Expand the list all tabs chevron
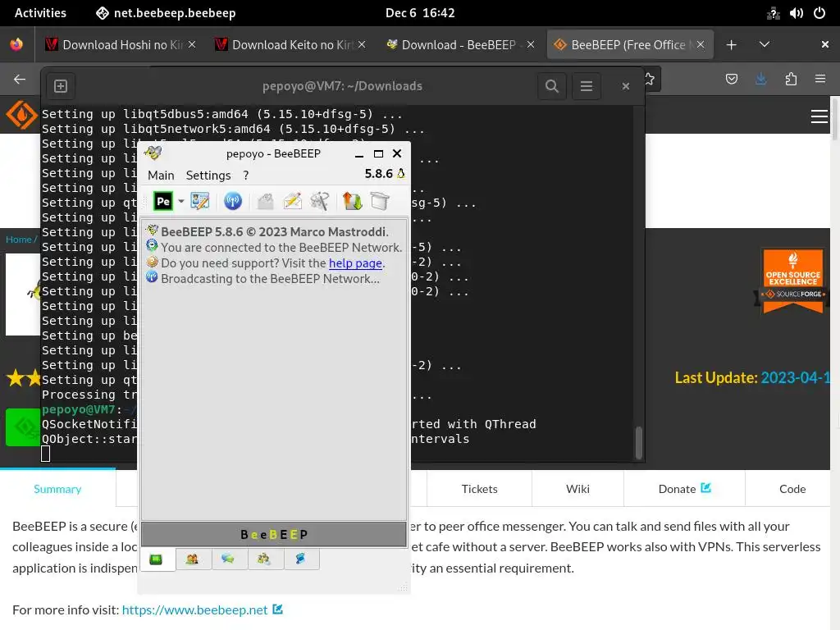Viewport: 840px width, 630px height. 765,44
